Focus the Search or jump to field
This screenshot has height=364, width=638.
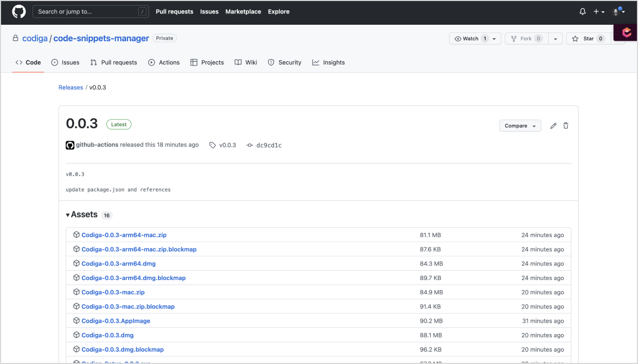click(91, 11)
